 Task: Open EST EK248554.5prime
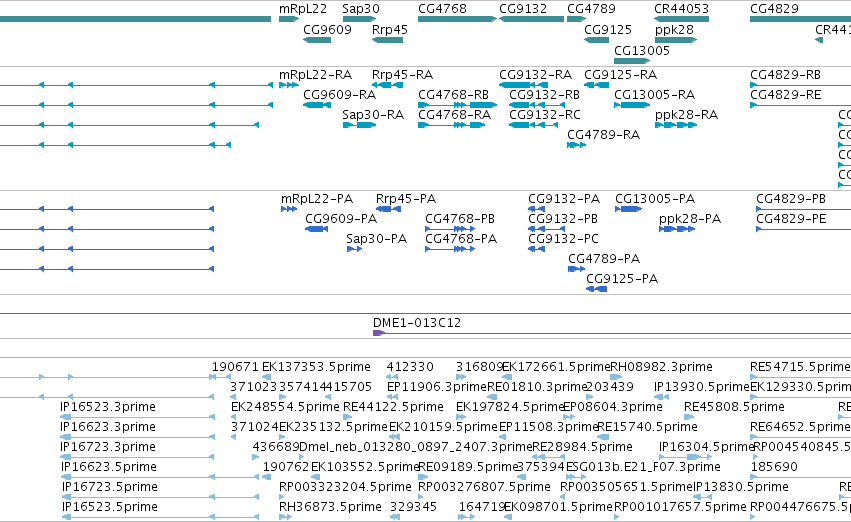point(285,408)
